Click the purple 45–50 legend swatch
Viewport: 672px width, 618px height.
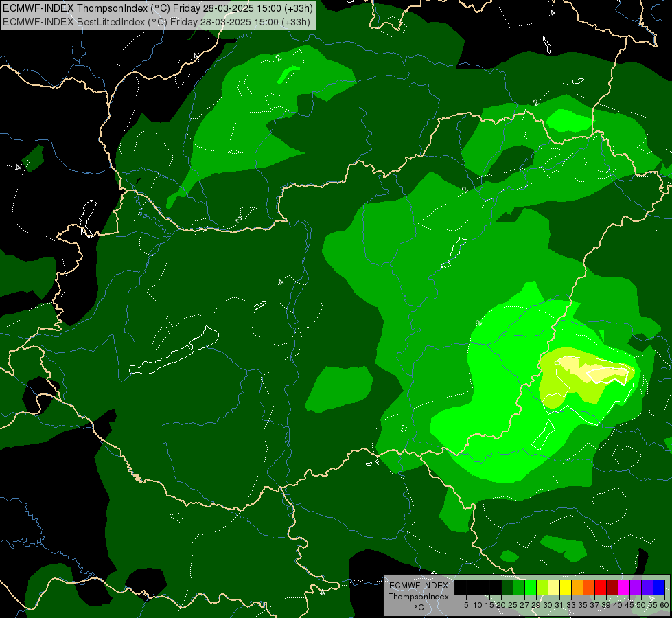pyautogui.click(x=636, y=587)
